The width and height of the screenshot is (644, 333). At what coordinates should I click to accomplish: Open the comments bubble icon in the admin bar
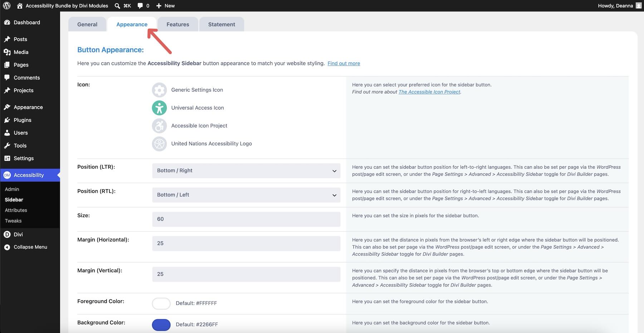coord(140,6)
